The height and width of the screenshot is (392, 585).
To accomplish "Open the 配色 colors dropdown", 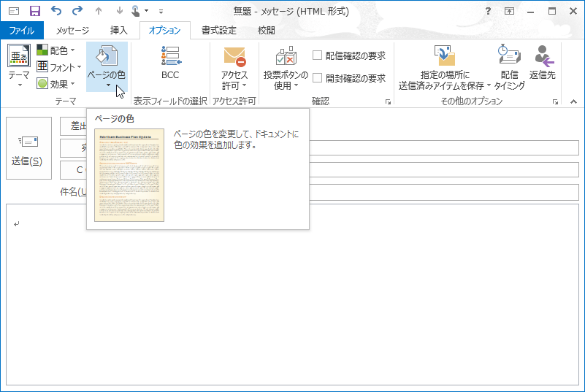I will (x=56, y=50).
